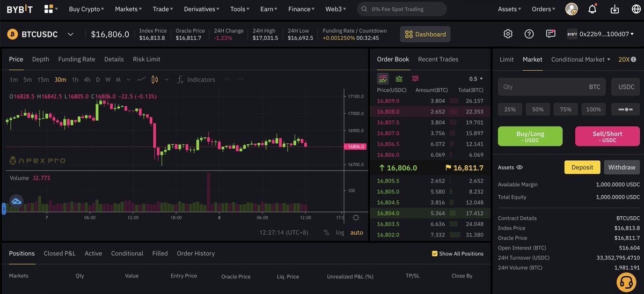Open chart type options chevron
This screenshot has width=644, height=294.
click(166, 79)
